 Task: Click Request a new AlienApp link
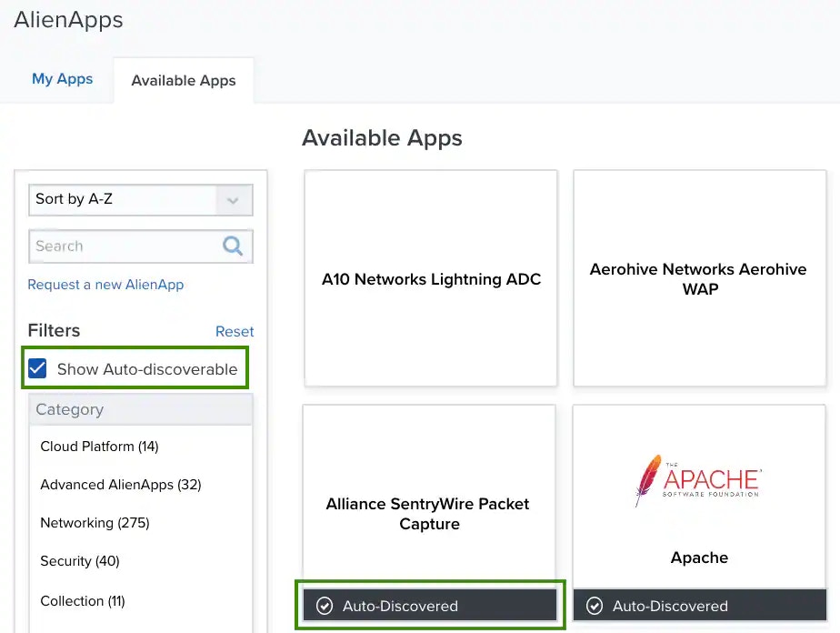pyautogui.click(x=105, y=285)
